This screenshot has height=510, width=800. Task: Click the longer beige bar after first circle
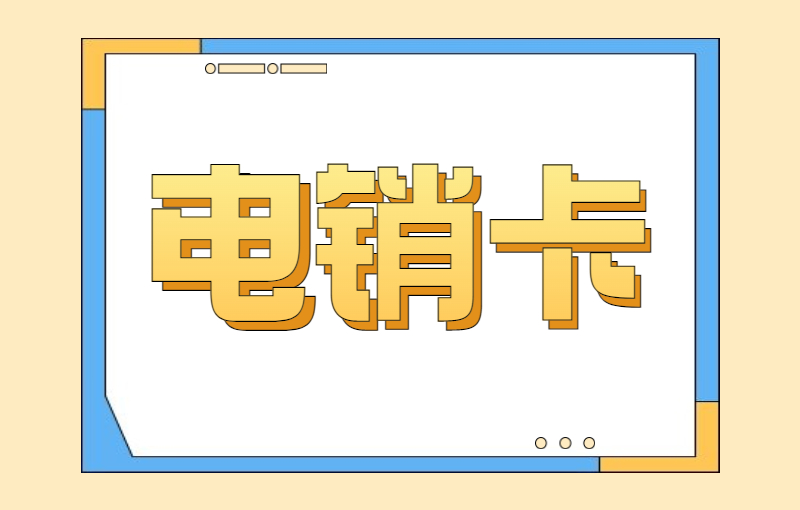pyautogui.click(x=241, y=69)
